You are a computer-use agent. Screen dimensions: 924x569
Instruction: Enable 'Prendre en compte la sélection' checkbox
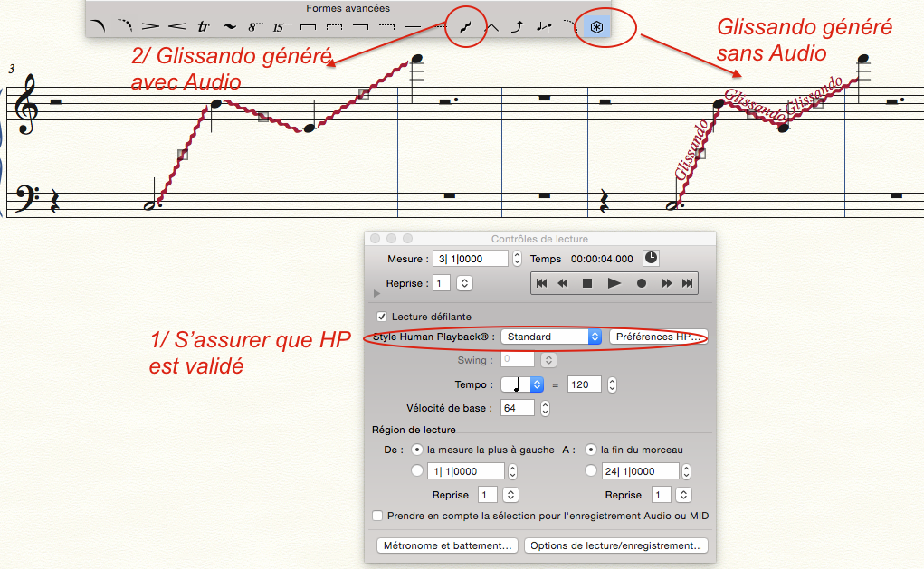click(378, 516)
